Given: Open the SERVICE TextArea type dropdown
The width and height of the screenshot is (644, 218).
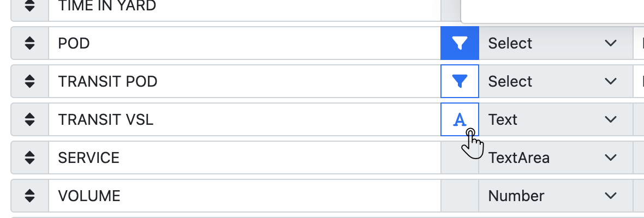Looking at the screenshot, I should point(552,158).
